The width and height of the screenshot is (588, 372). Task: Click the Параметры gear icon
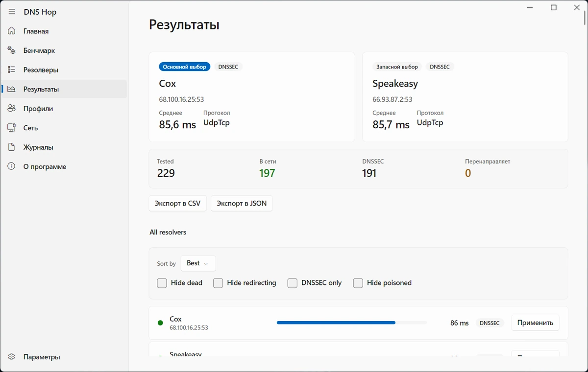[12, 357]
